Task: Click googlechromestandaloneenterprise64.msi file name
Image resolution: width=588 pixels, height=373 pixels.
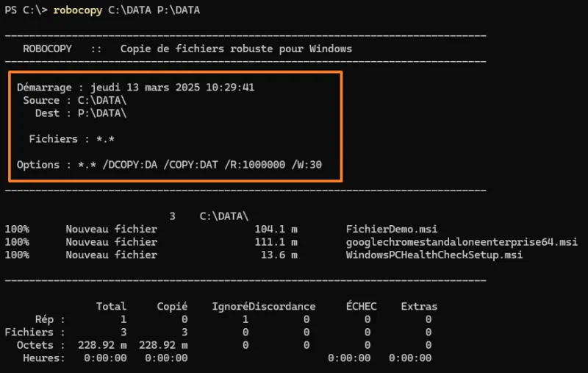Action: (x=461, y=241)
